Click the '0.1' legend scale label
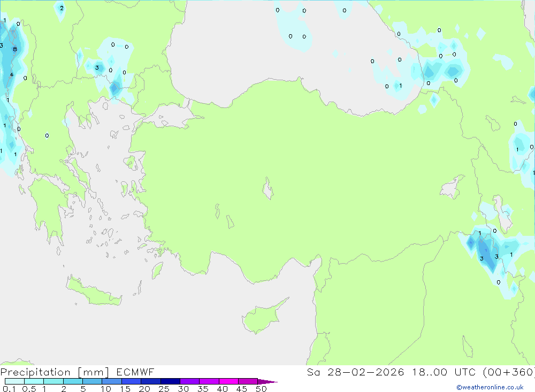The image size is (535, 392). (9, 389)
